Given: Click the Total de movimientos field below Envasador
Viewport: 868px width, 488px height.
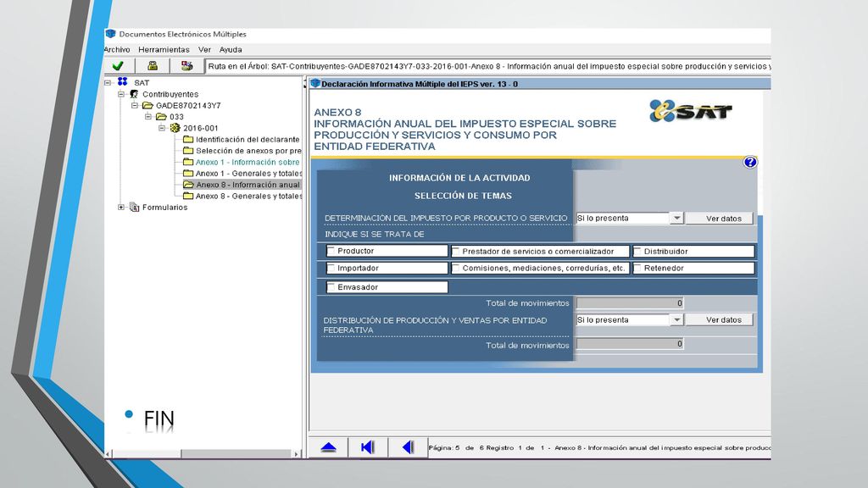Looking at the screenshot, I should click(630, 303).
